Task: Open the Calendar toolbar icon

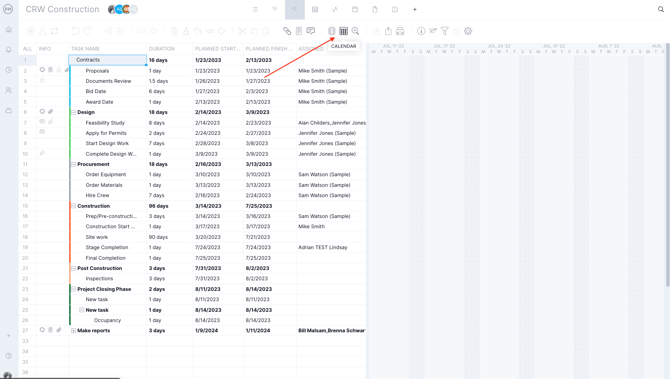Action: coord(343,31)
